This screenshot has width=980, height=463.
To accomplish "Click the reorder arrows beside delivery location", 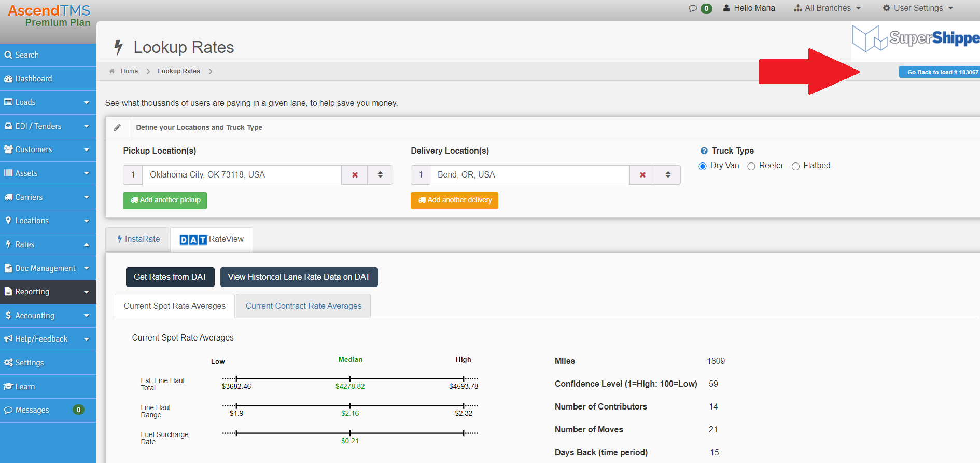I will [668, 175].
